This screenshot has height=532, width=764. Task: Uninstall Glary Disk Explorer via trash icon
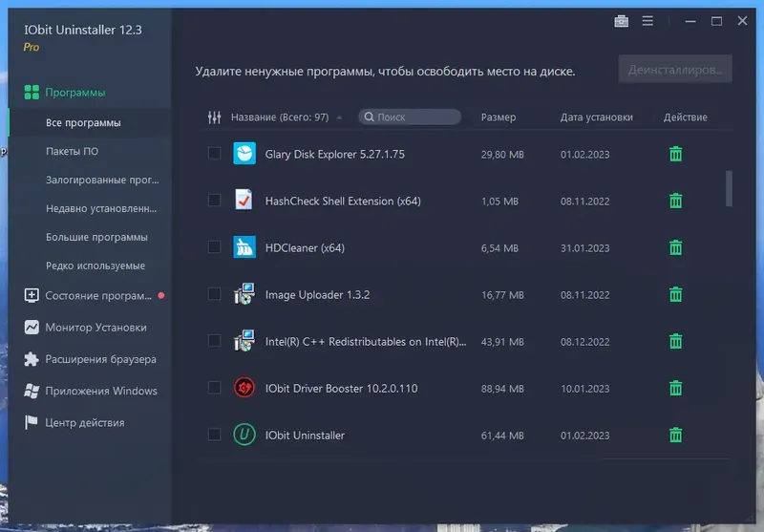(x=675, y=154)
